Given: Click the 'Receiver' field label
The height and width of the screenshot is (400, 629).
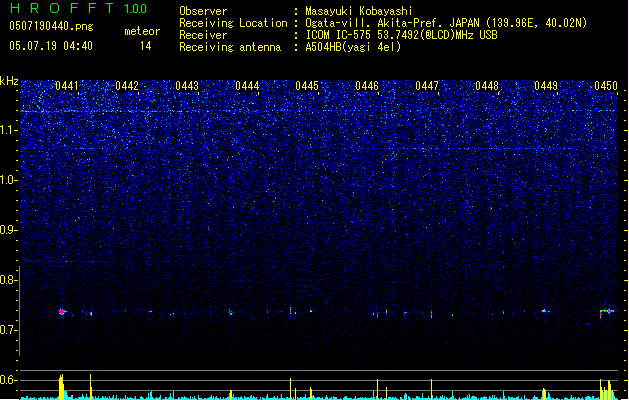Looking at the screenshot, I should click(203, 35).
